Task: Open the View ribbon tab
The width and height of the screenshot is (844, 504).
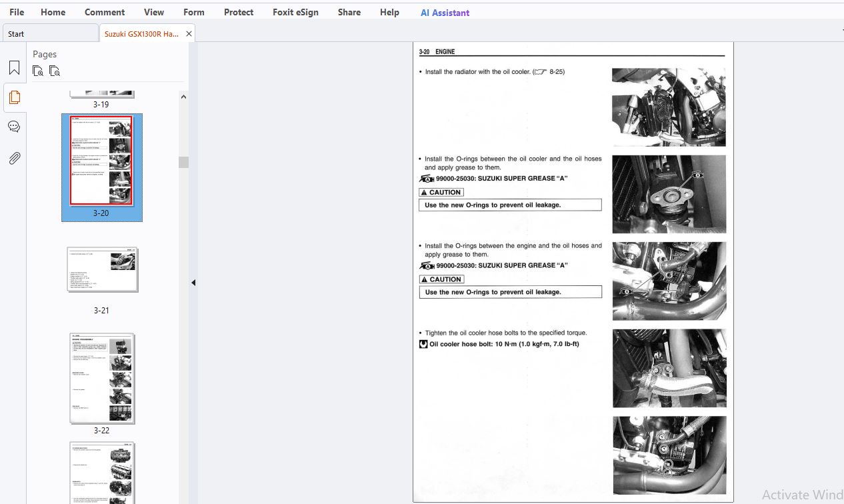Action: tap(154, 12)
